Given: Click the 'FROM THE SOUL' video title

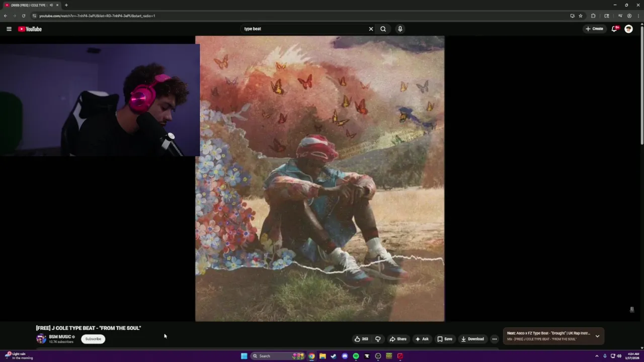Looking at the screenshot, I should pos(89,328).
